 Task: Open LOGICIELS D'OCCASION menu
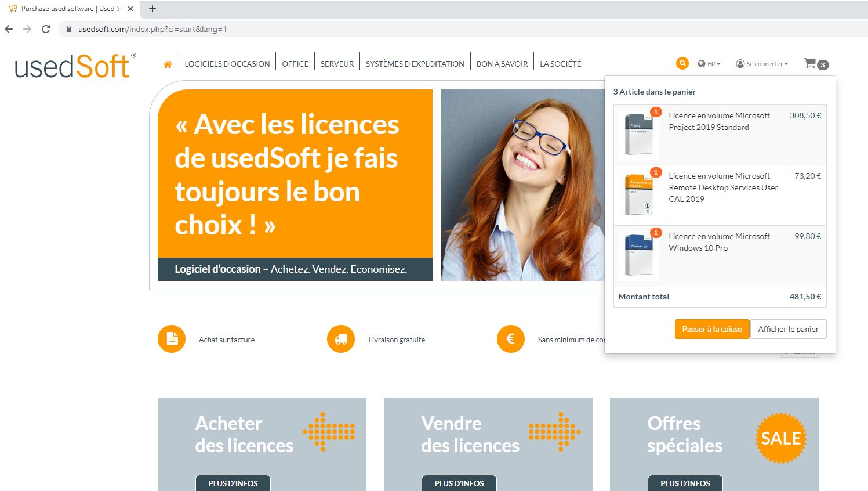(227, 64)
